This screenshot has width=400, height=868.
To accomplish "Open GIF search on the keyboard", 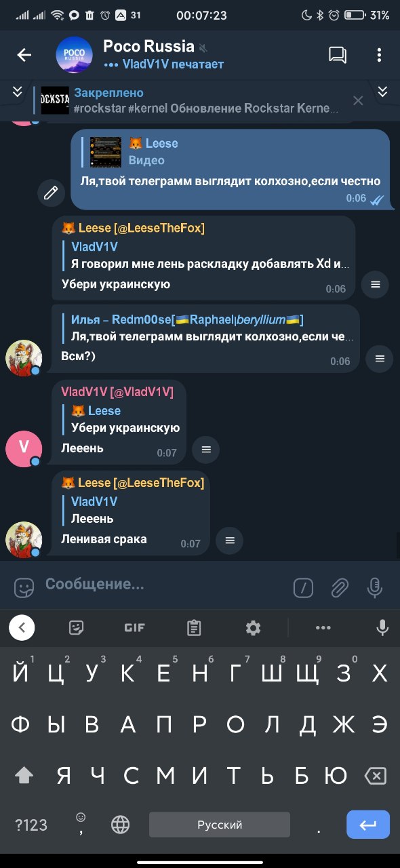I will tap(134, 628).
